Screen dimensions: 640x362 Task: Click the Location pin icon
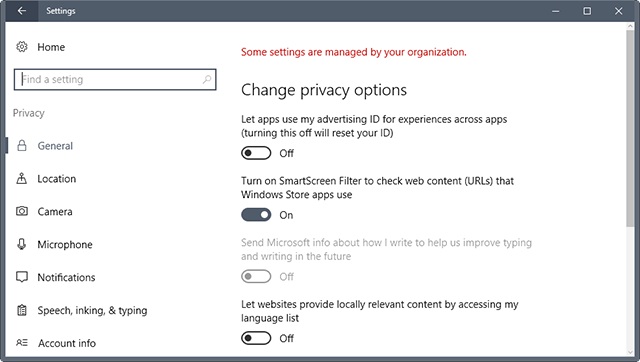(22, 178)
